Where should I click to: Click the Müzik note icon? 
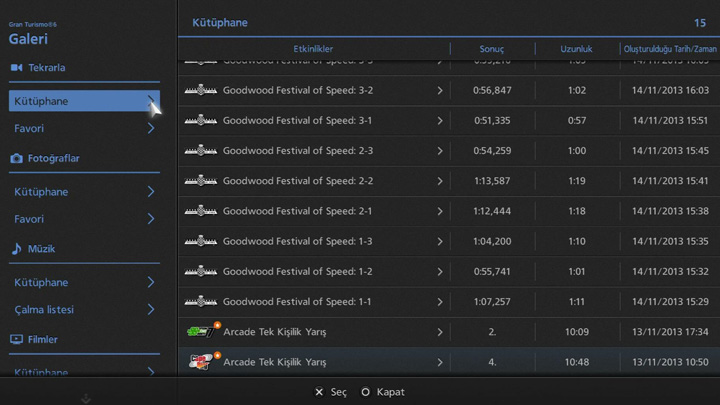[16, 249]
